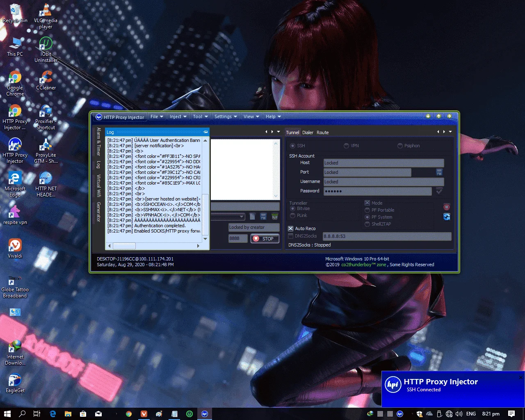Select the IObit Uninstaller desktop icon
Screen dimensions: 525x420
46,50
